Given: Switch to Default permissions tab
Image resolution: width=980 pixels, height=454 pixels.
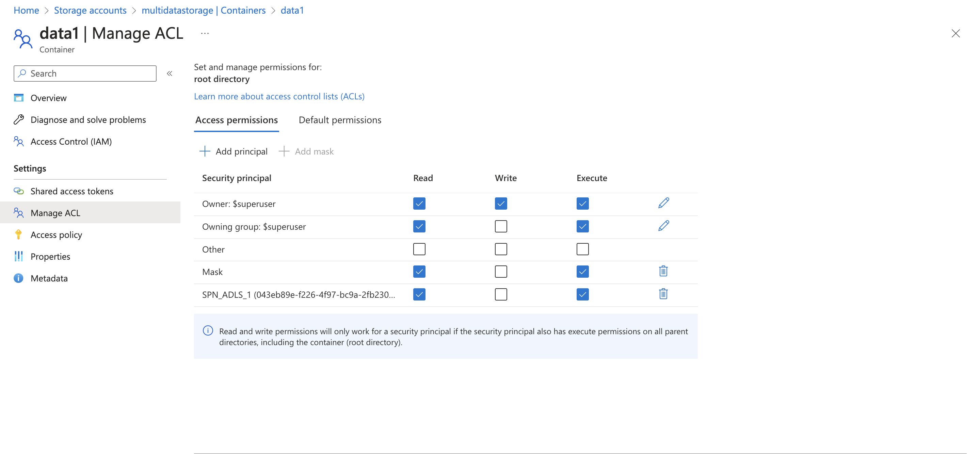Looking at the screenshot, I should coord(339,120).
